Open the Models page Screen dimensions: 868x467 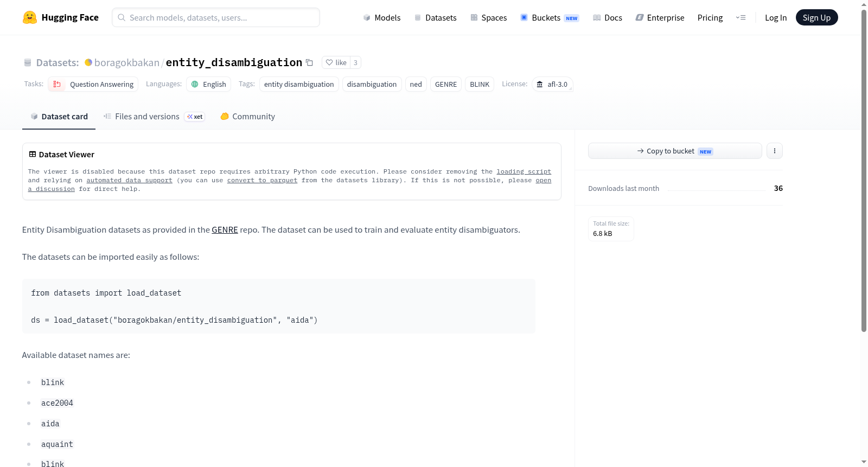(382, 17)
